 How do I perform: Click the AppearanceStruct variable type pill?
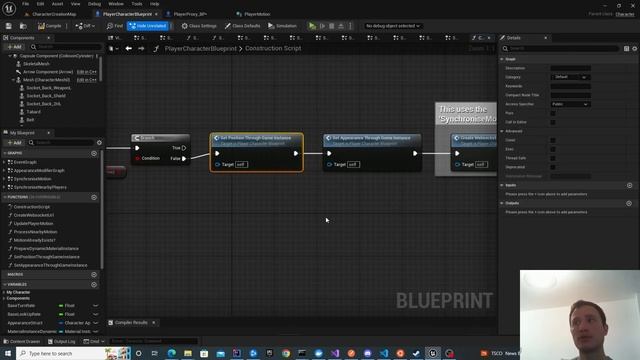point(74,323)
